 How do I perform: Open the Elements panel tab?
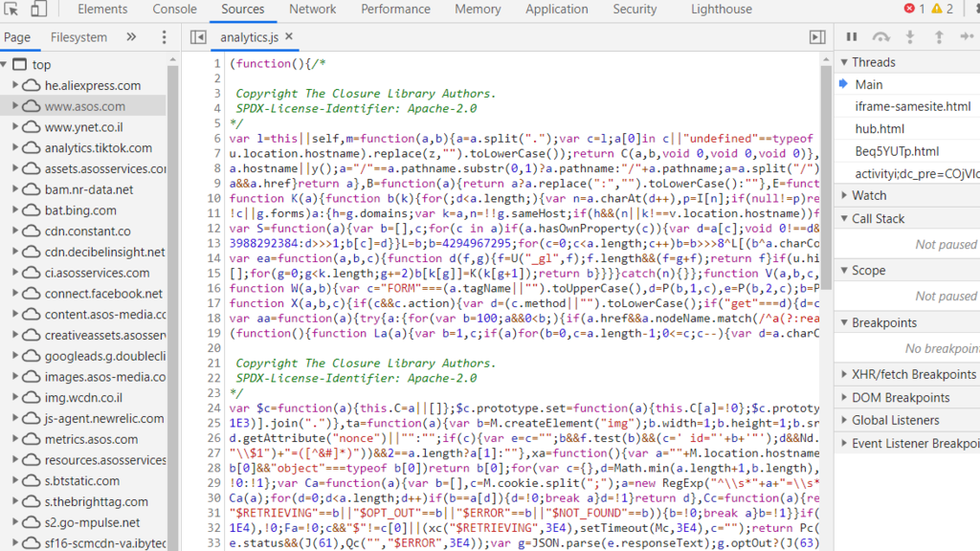pyautogui.click(x=102, y=10)
